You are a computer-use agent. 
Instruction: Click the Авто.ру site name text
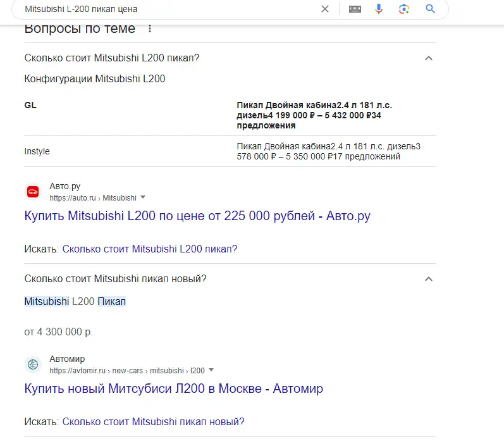[65, 187]
